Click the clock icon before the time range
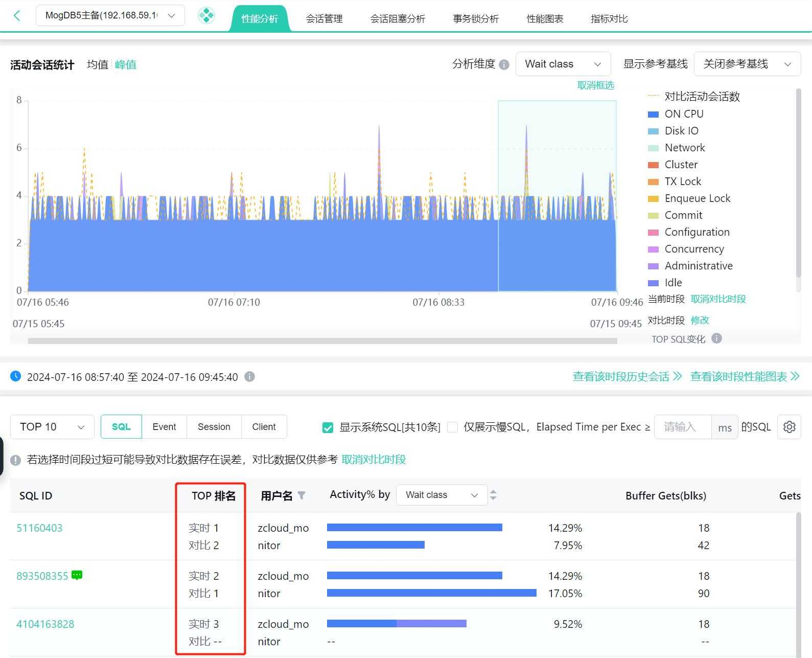 coord(16,376)
